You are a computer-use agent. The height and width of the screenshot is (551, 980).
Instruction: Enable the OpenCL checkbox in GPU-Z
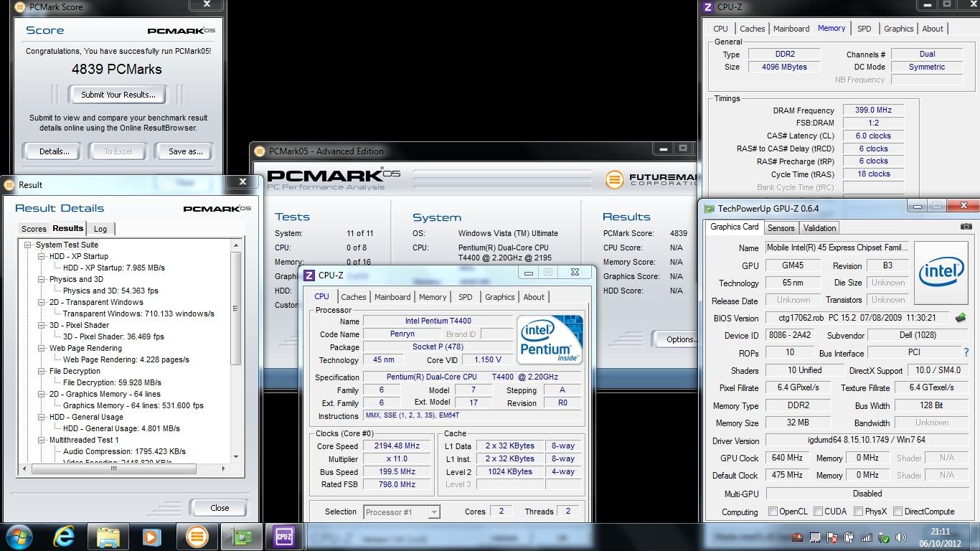tap(773, 512)
